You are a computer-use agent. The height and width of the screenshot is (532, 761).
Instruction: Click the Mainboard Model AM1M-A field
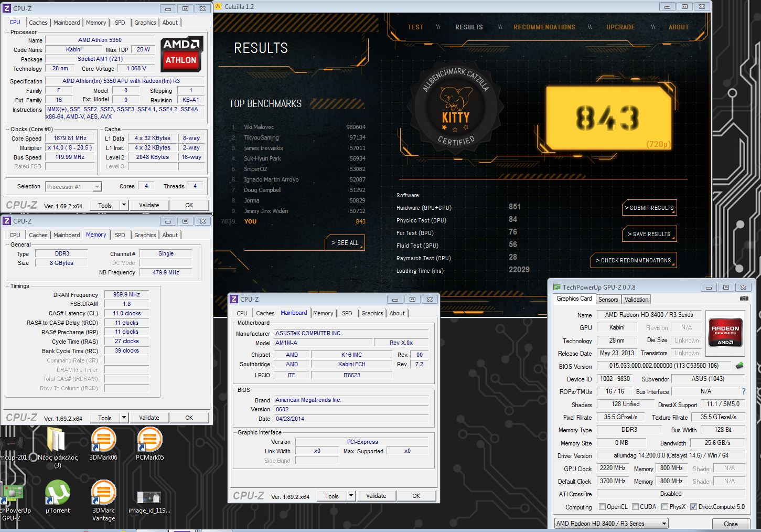point(323,343)
